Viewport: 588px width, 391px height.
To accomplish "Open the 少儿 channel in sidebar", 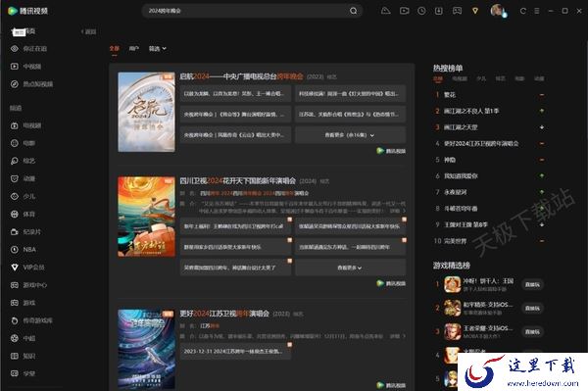I will pos(23,196).
